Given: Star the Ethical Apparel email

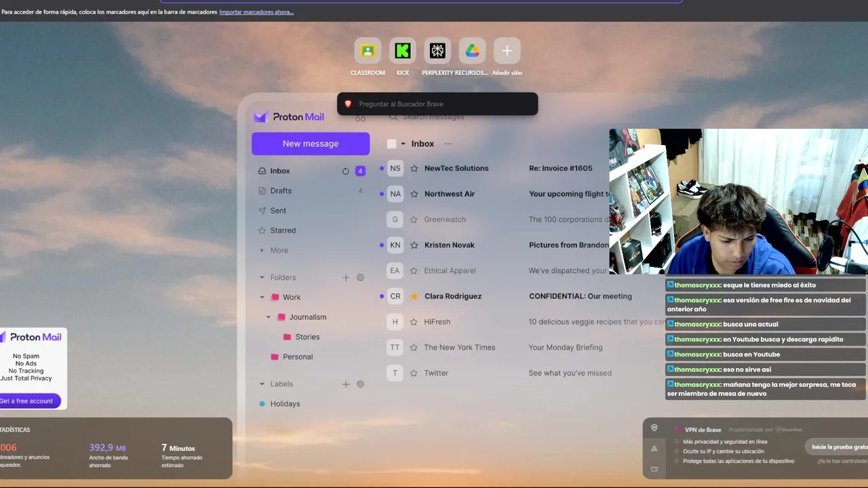Looking at the screenshot, I should 414,271.
